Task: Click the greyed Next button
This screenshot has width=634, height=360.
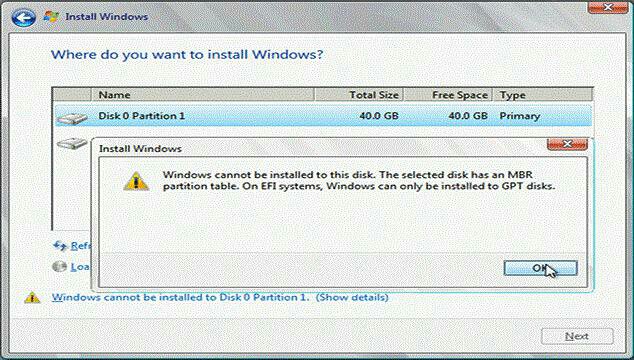Action: 577,336
